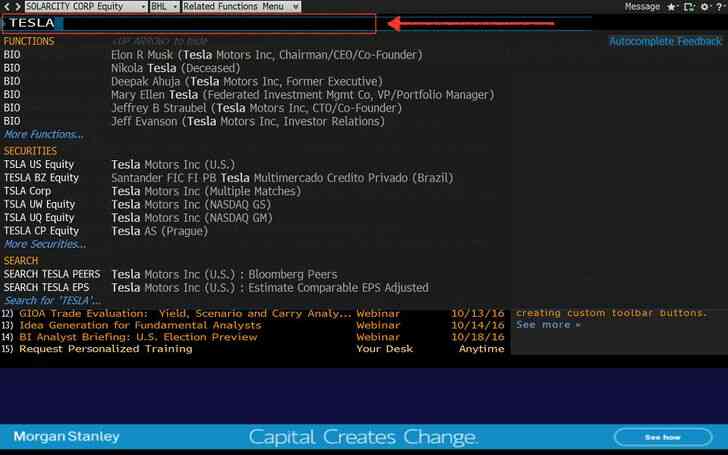This screenshot has height=455, width=728.
Task: Open the More Securities link
Action: click(x=45, y=244)
